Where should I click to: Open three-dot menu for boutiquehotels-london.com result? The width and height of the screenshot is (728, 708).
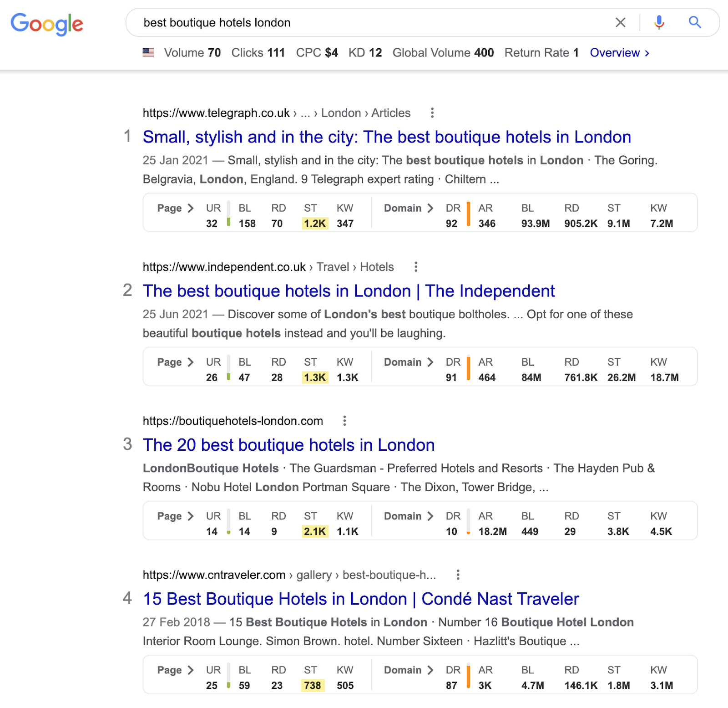point(344,421)
